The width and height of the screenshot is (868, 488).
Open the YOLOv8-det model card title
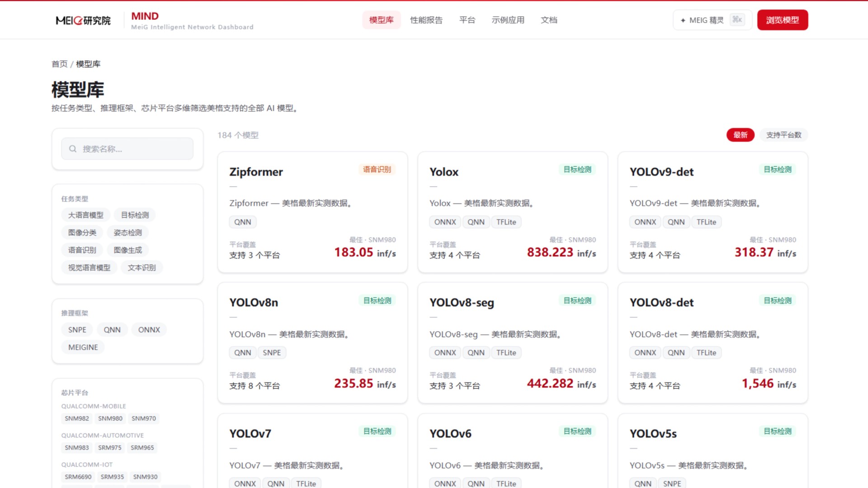[662, 302]
